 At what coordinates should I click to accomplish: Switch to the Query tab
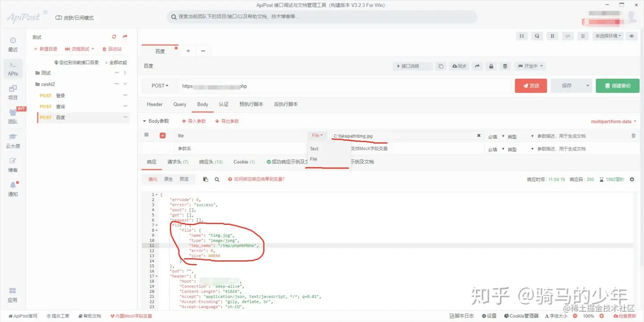coord(180,104)
